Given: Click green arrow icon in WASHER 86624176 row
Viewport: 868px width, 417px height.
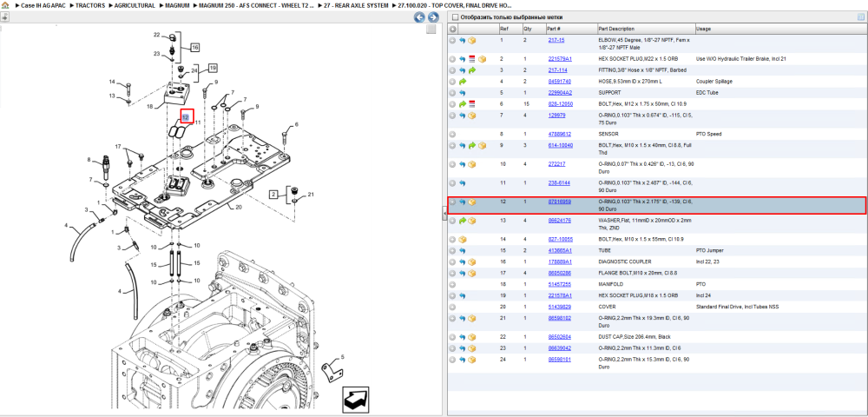Looking at the screenshot, I should click(x=463, y=221).
